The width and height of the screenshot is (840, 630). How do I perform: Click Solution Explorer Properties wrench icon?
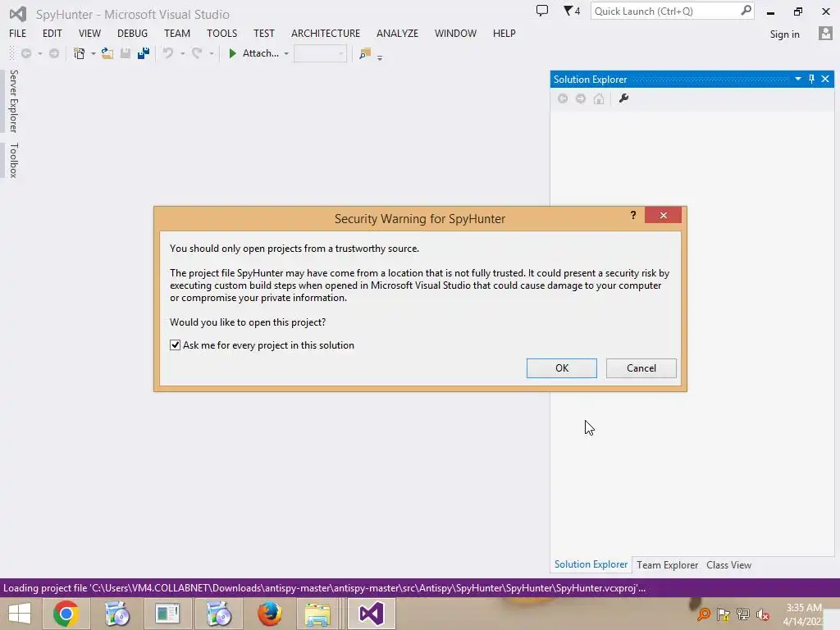[x=623, y=98]
